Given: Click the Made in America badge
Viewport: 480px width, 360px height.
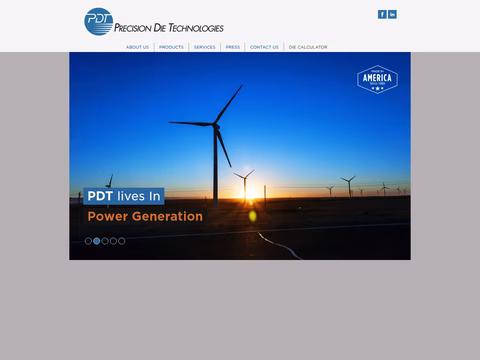Looking at the screenshot, I should [377, 79].
